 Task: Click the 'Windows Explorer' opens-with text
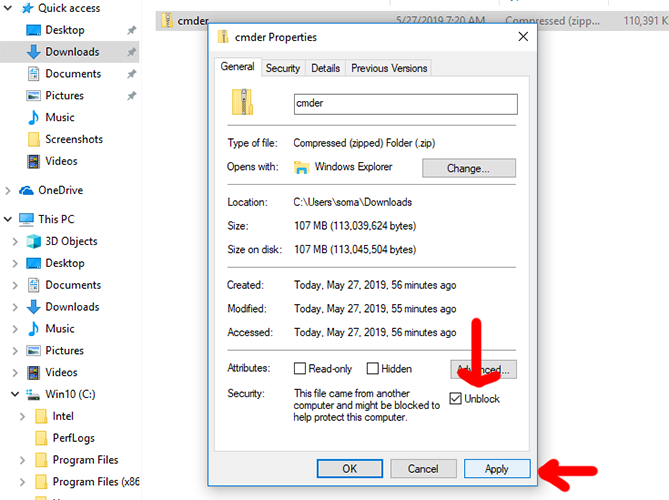353,167
